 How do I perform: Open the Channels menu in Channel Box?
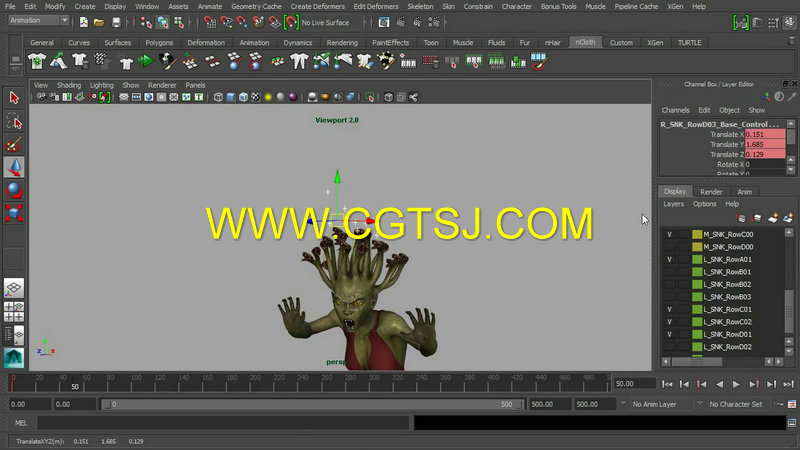[676, 110]
